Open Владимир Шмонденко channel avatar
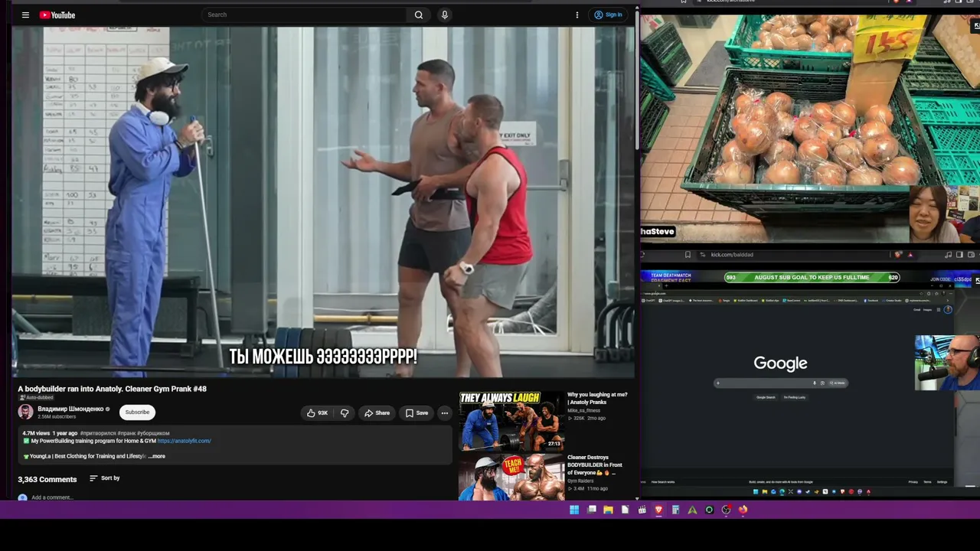 tap(25, 412)
